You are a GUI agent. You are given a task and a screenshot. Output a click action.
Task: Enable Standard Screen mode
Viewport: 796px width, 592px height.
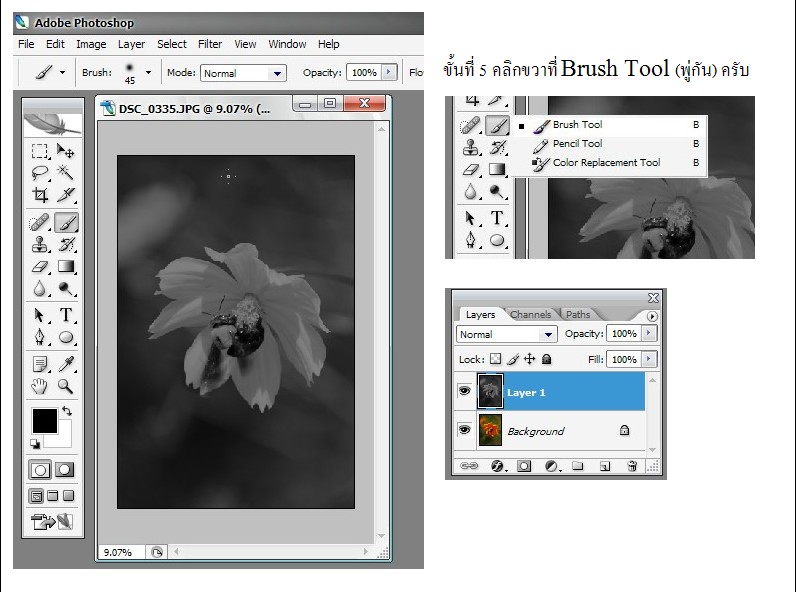click(x=36, y=496)
